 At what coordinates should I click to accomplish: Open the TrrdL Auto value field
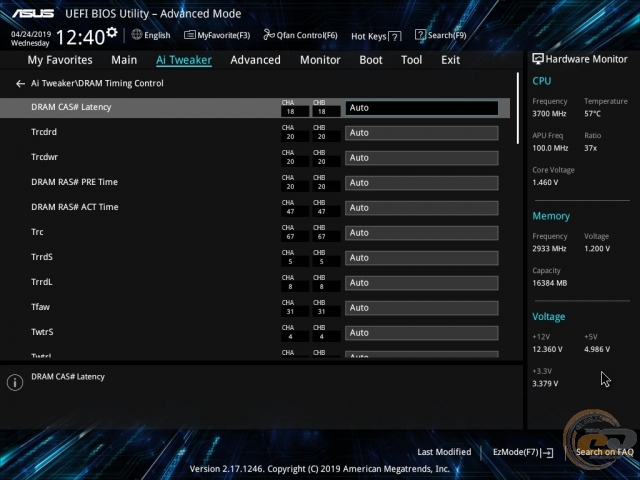click(x=422, y=283)
